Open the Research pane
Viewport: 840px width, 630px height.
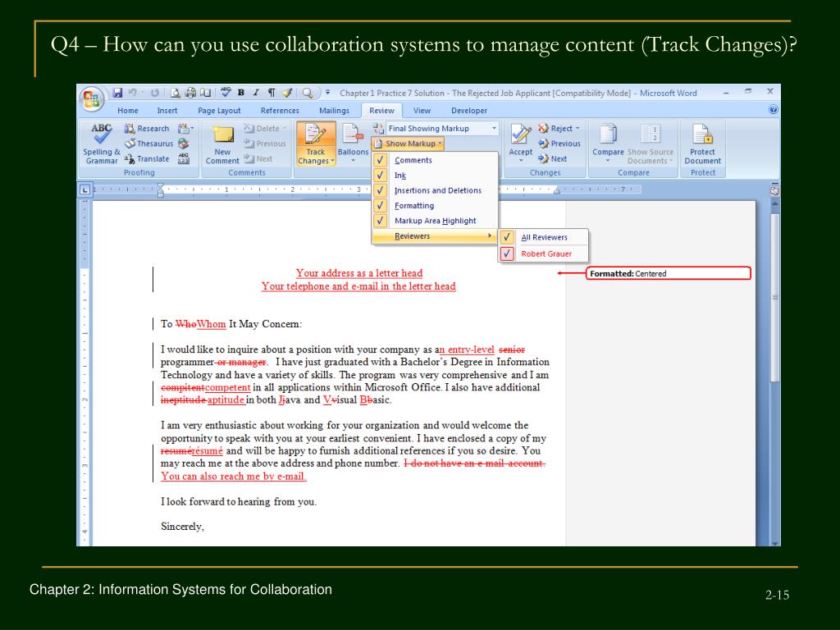click(147, 129)
